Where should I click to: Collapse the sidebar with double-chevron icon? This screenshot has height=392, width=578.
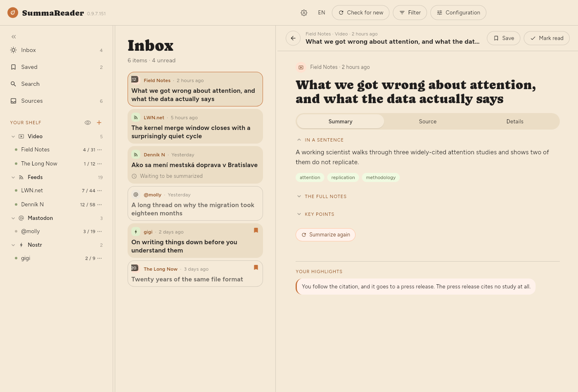click(14, 37)
